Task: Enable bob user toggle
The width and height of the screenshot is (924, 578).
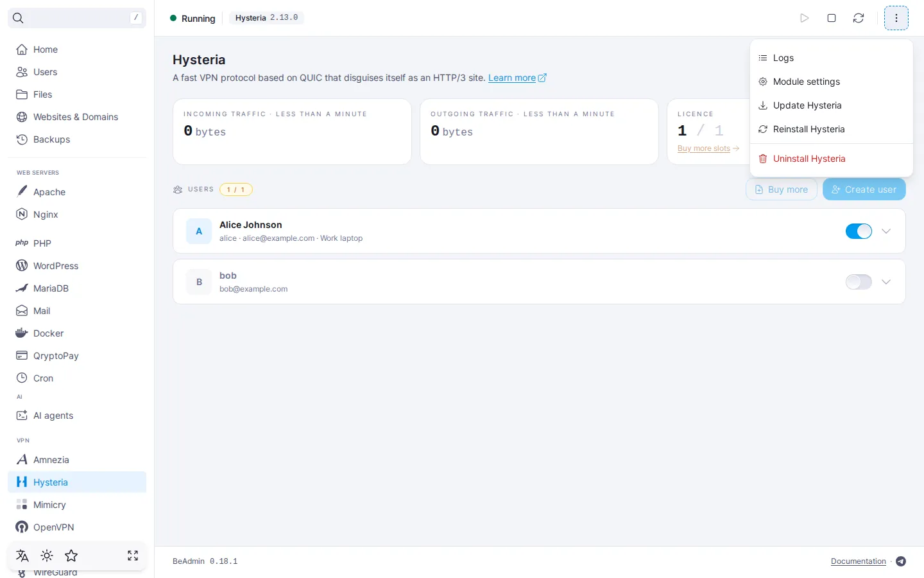Action: 859,282
